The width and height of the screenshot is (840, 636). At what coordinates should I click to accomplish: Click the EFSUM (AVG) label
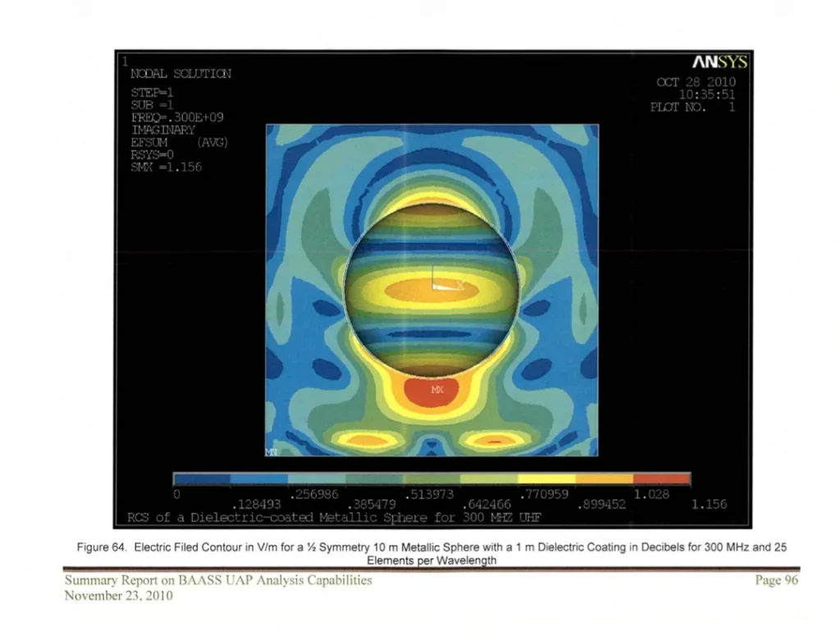[180, 143]
